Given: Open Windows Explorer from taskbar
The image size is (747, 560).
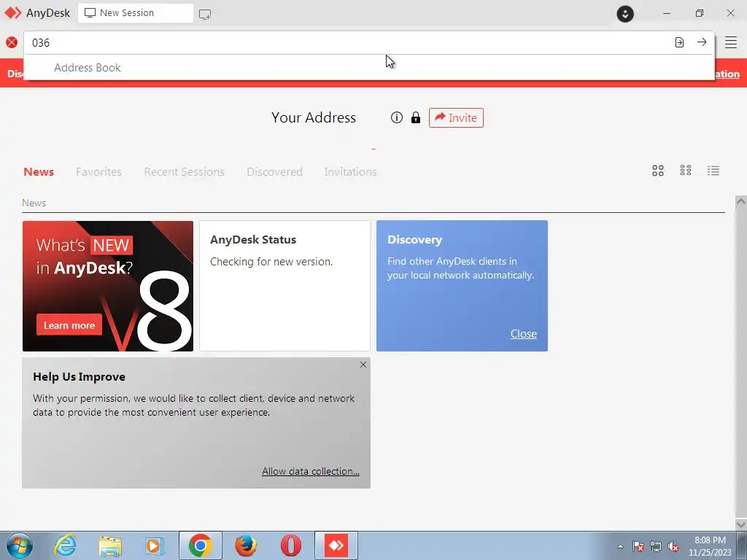Looking at the screenshot, I should tap(110, 545).
